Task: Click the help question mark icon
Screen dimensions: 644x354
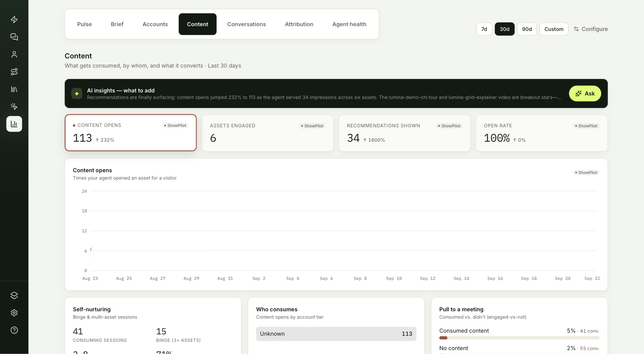Action: coord(14,330)
